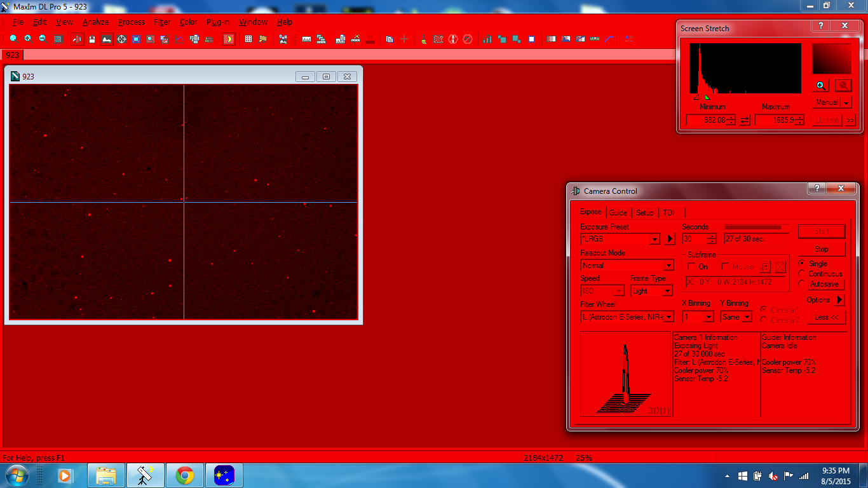Click the Zoom In magnifier toolbar icon
Image resolution: width=868 pixels, height=488 pixels.
coord(27,39)
